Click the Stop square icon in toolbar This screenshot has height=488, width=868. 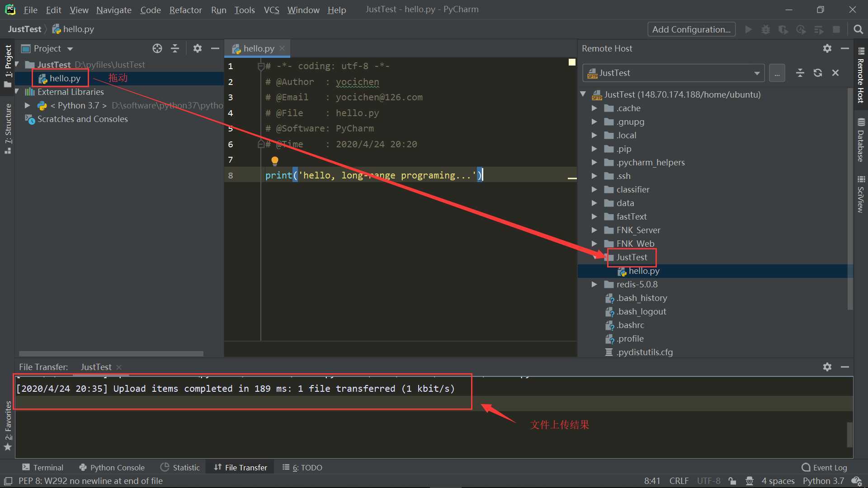pyautogui.click(x=836, y=29)
